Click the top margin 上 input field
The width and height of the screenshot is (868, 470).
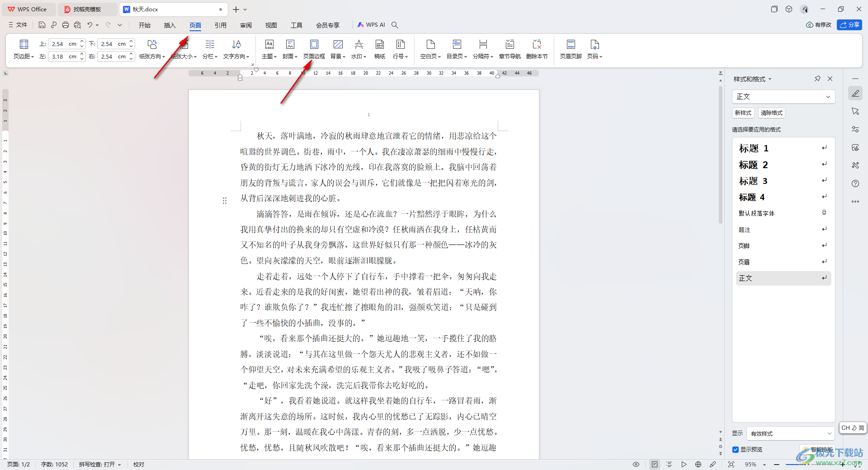(x=64, y=44)
